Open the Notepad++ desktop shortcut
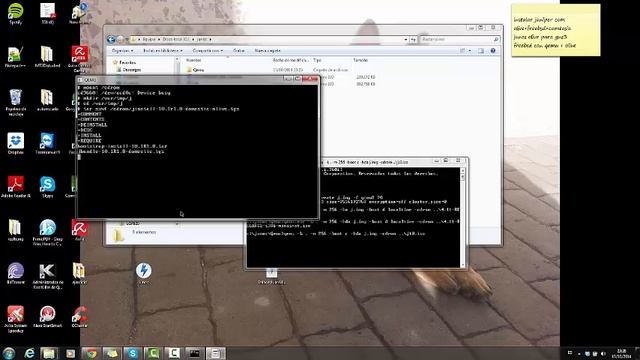Viewport: 640px width, 360px height. [16, 58]
